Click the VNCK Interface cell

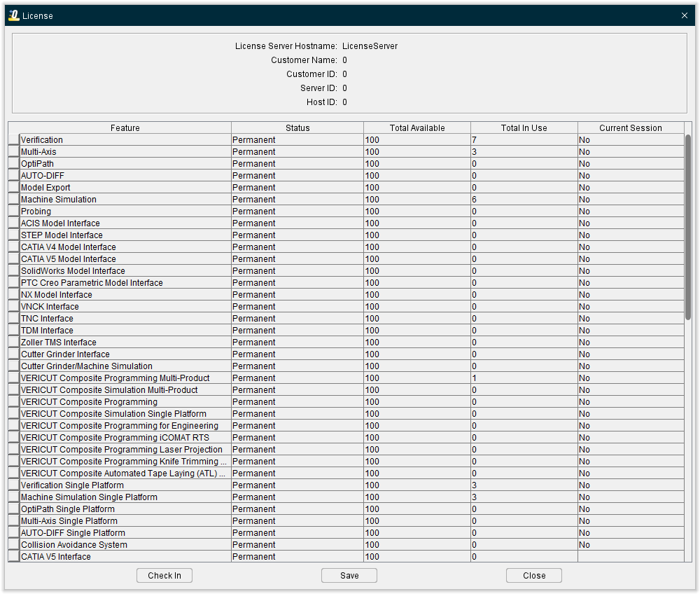[x=125, y=306]
